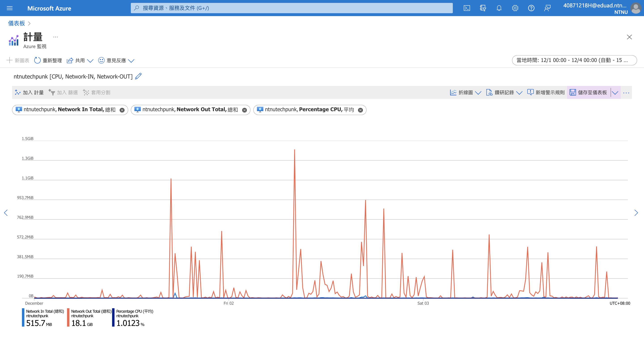
Task: Go to 儀表板 breadcrumb link
Action: [17, 23]
